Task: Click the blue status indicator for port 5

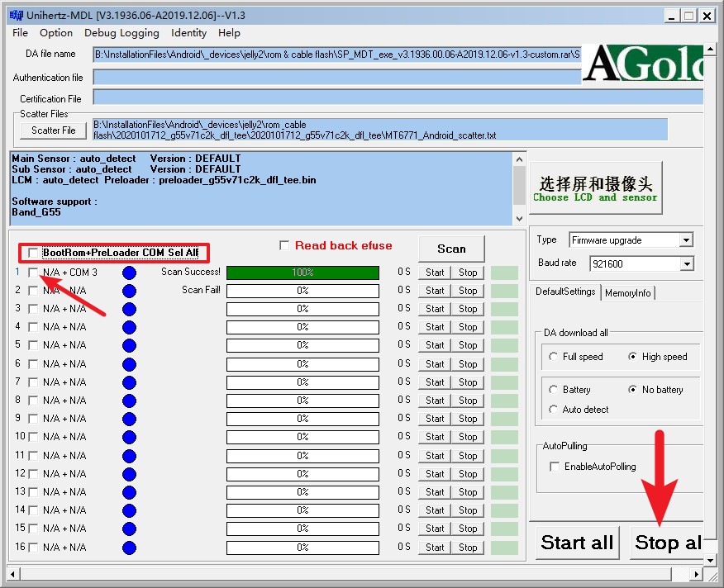Action: pos(129,345)
